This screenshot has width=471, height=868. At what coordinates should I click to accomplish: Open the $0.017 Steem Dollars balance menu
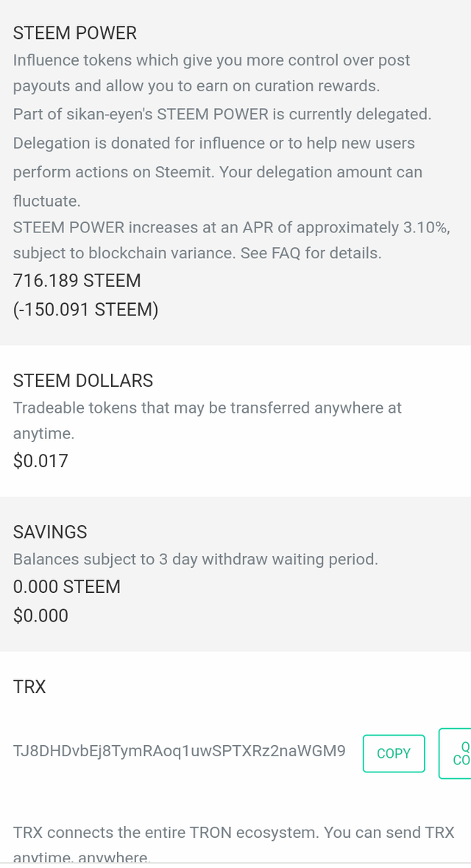coord(40,460)
